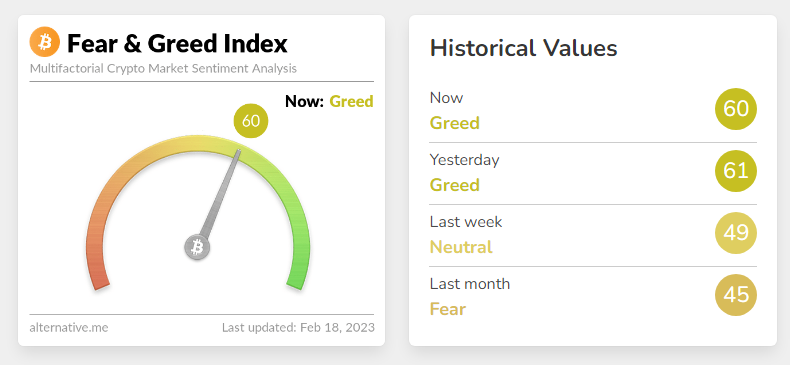This screenshot has width=790, height=365.
Task: Click the Greed label under Yesterday
Action: click(x=454, y=185)
